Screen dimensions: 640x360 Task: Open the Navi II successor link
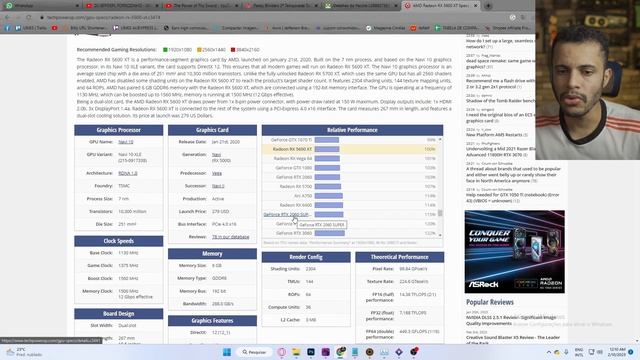tap(218, 186)
